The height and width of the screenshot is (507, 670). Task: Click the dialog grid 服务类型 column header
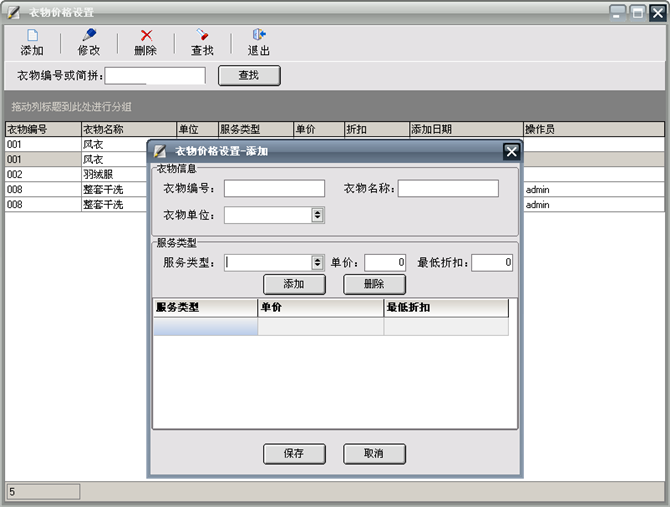pos(206,308)
